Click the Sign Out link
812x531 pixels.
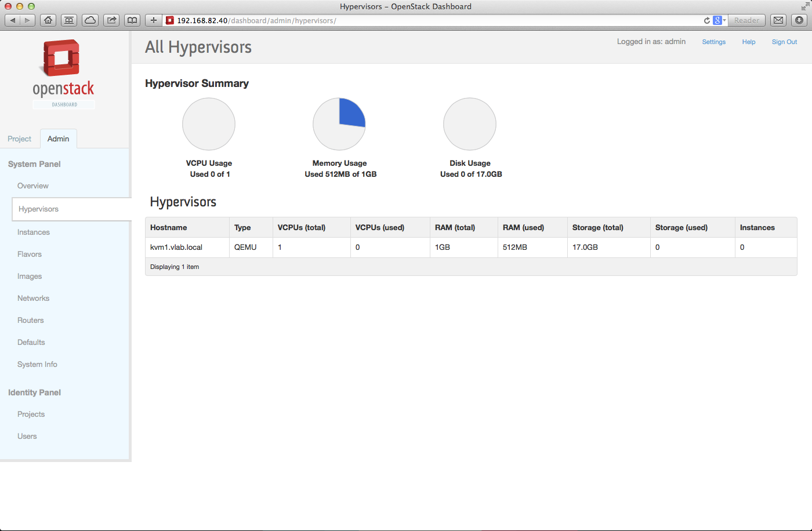point(784,42)
